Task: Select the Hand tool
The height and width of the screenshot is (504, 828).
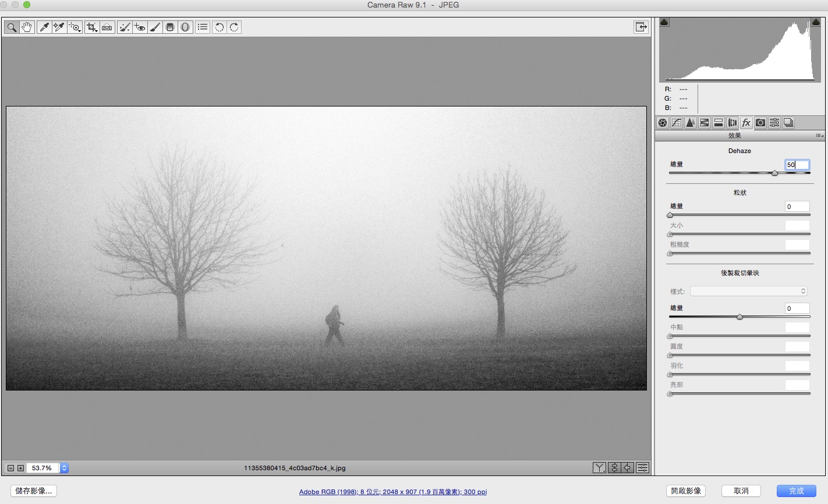Action: click(27, 27)
